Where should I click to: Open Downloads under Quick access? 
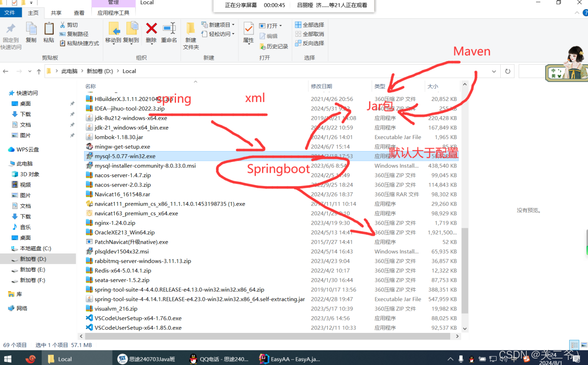(x=25, y=114)
